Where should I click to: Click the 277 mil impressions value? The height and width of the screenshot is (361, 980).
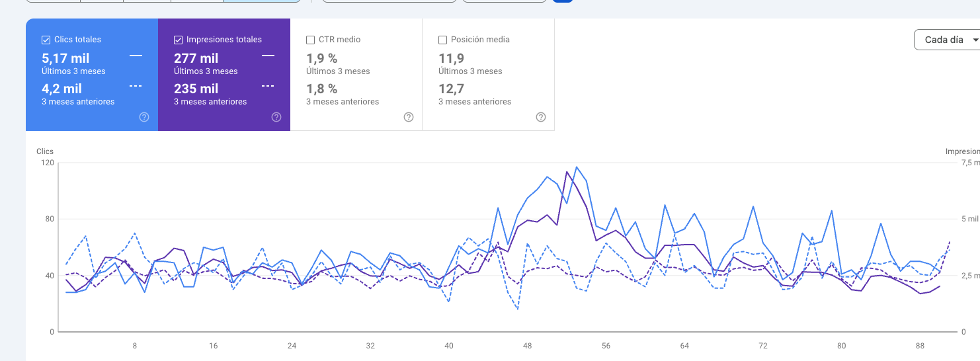pyautogui.click(x=196, y=59)
